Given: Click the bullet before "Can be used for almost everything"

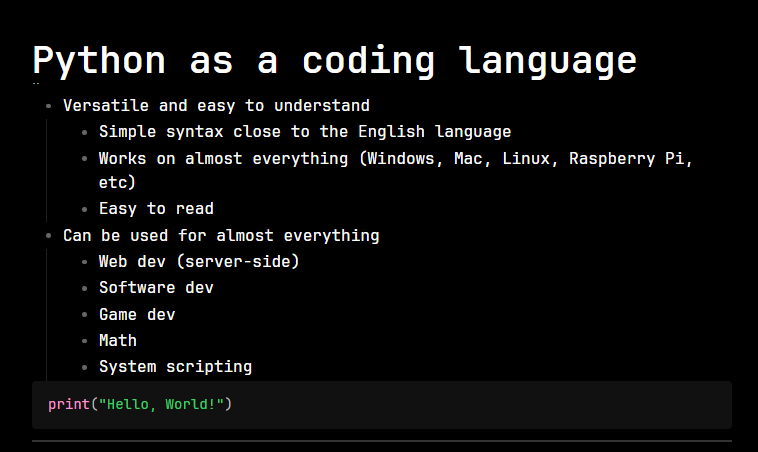Looking at the screenshot, I should click(48, 236).
